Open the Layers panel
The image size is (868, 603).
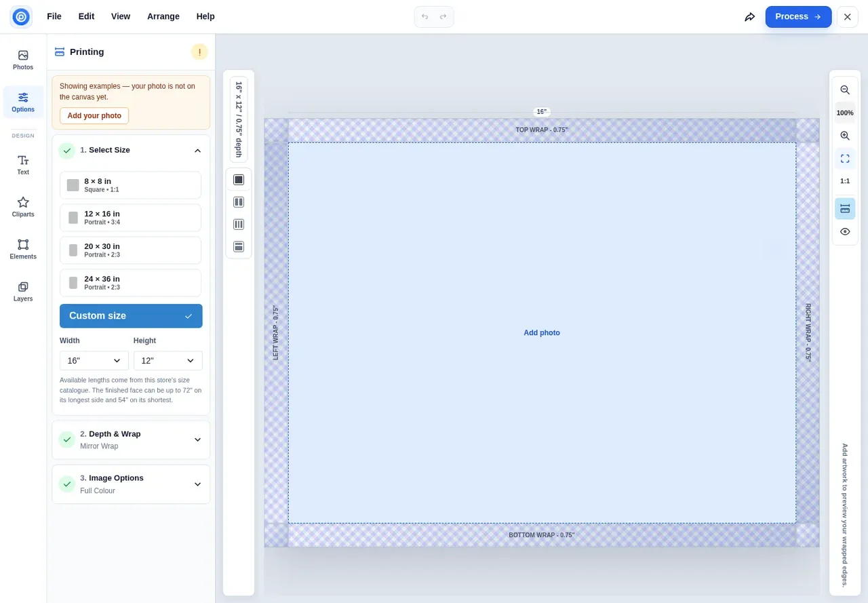(23, 291)
